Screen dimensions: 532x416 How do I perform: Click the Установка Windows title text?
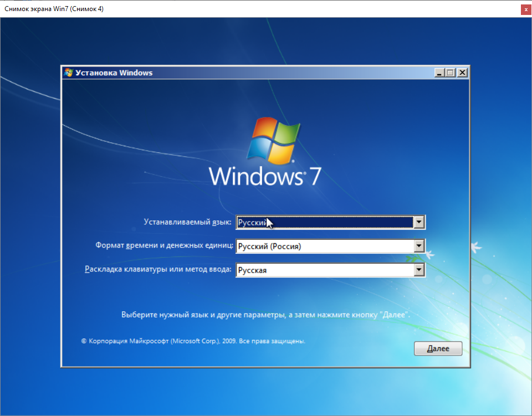pyautogui.click(x=114, y=73)
